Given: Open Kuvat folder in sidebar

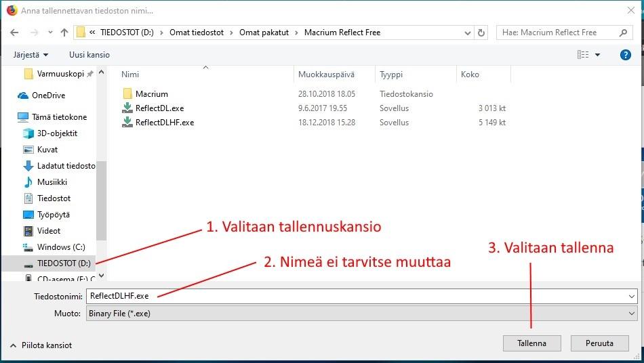Looking at the screenshot, I should (x=47, y=150).
